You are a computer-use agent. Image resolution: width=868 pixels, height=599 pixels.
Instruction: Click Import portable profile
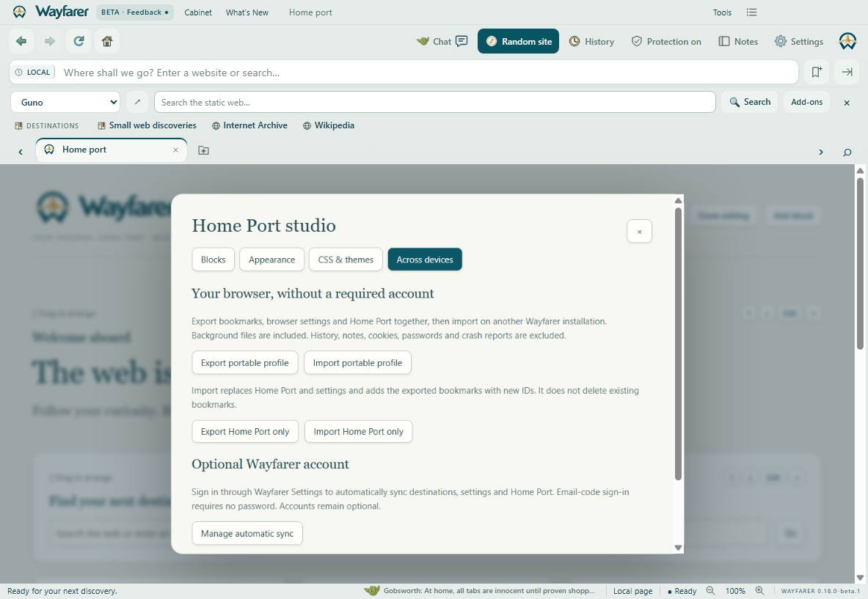coord(357,363)
